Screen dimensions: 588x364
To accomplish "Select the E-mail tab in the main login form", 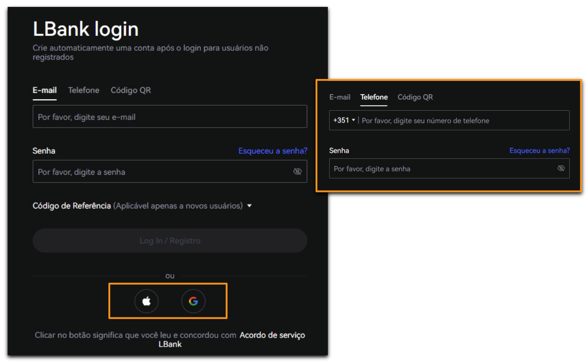I will [44, 90].
